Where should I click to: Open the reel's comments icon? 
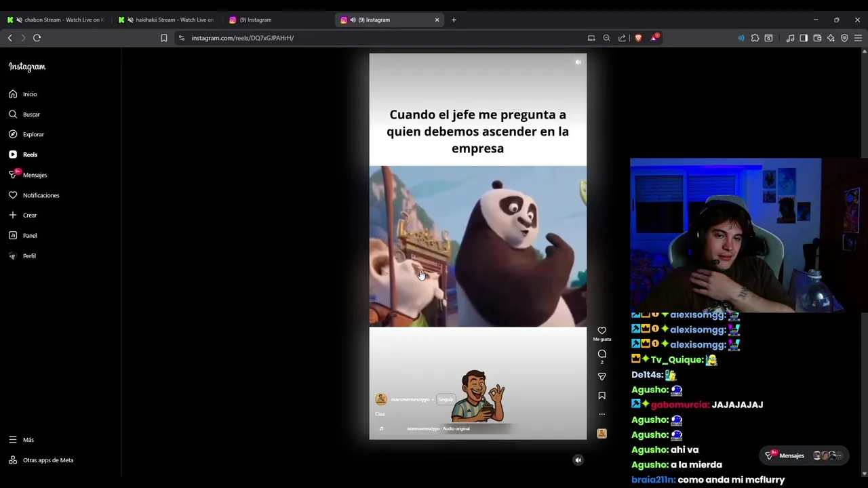pyautogui.click(x=601, y=354)
